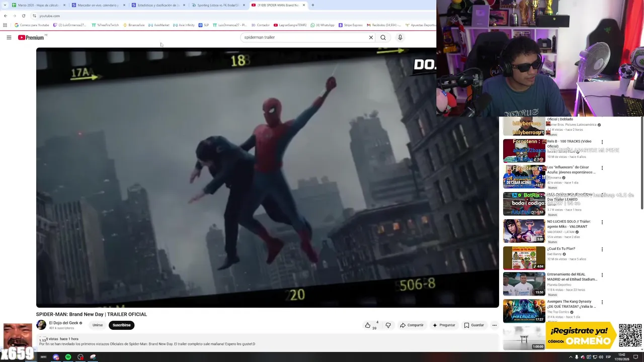The width and height of the screenshot is (644, 362).
Task: Open the Real Madrid Etihad training video thumbnail
Action: pos(524,284)
